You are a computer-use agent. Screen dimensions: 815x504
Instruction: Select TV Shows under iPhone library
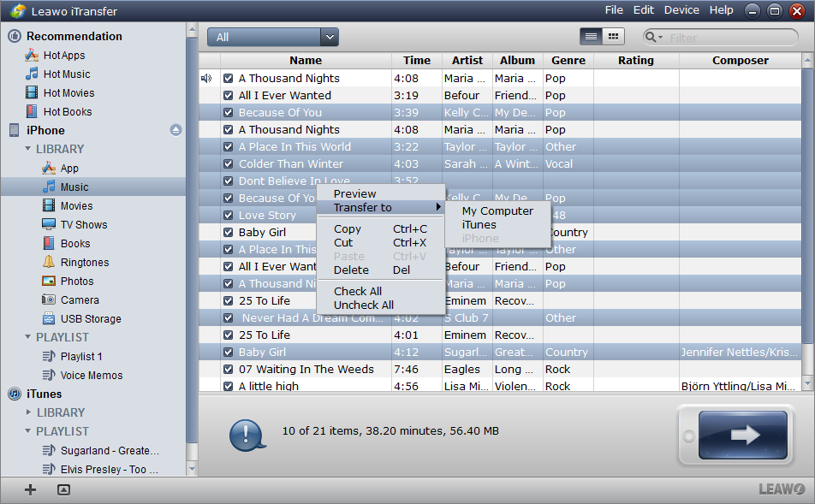[x=84, y=224]
